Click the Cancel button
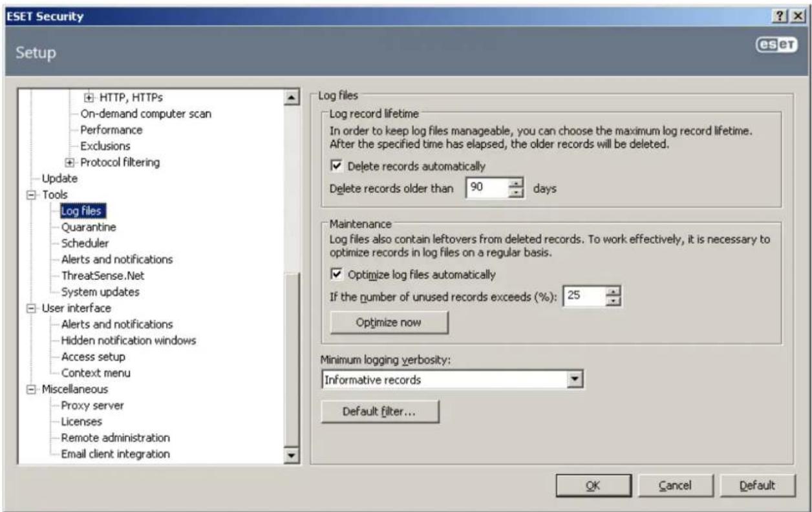Viewport: 812px width, 512px height. pyautogui.click(x=676, y=485)
